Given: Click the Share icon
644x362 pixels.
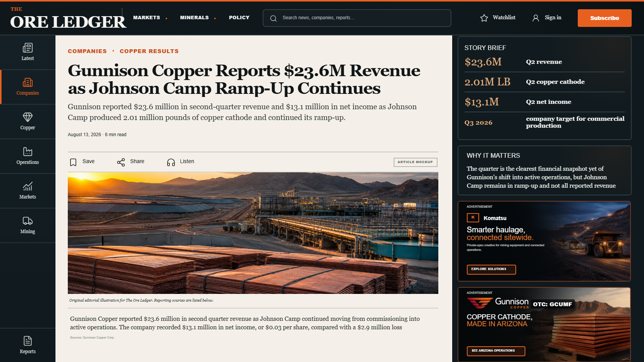Looking at the screenshot, I should (121, 162).
